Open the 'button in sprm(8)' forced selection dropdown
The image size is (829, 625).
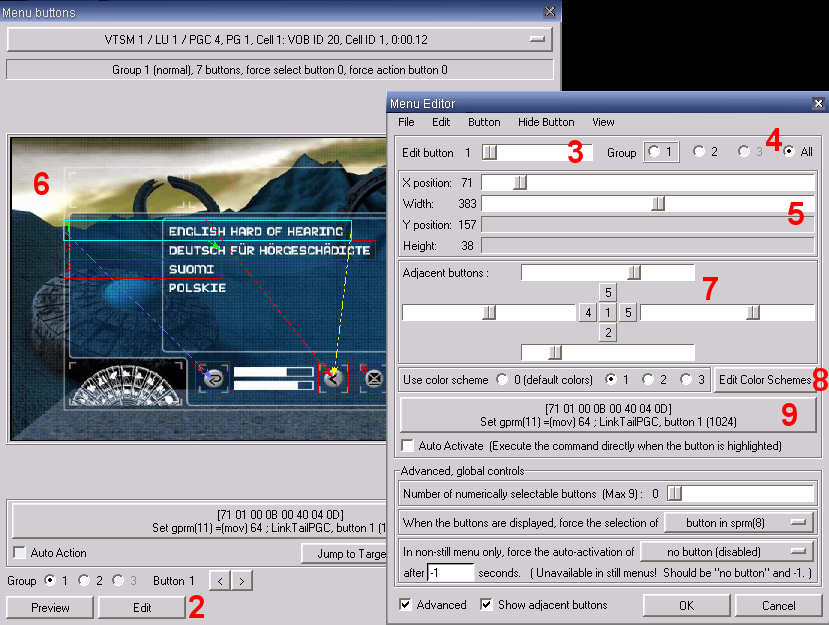tap(740, 522)
